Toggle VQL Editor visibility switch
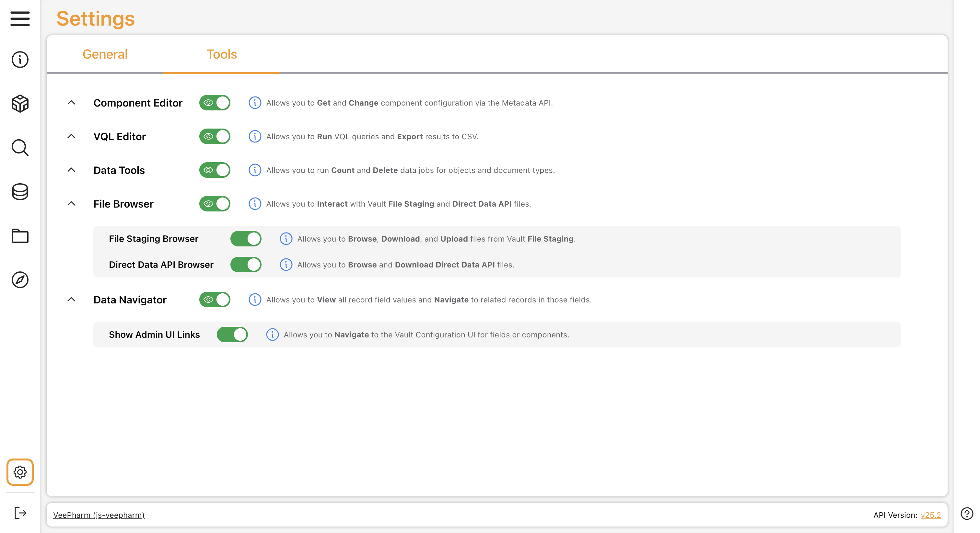This screenshot has height=533, width=980. (215, 136)
